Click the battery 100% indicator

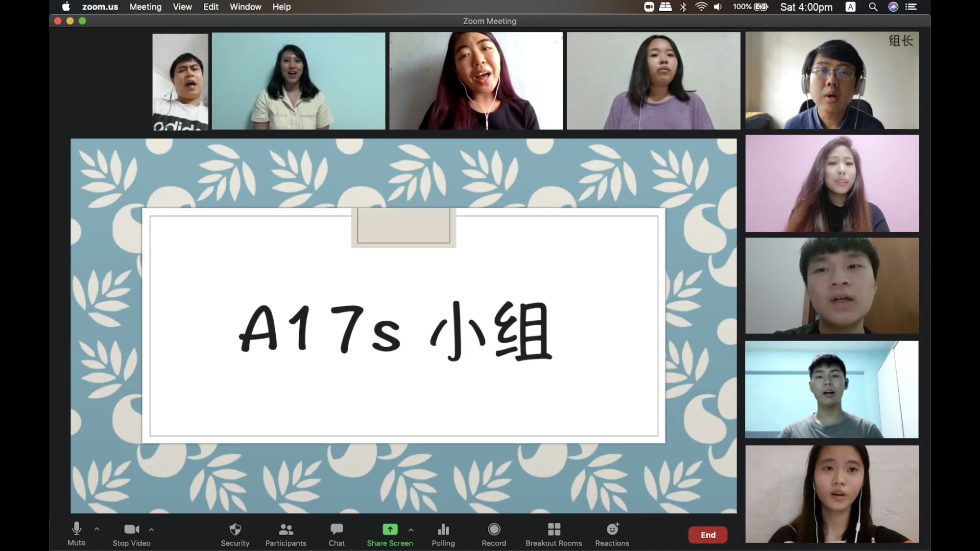[x=750, y=7]
